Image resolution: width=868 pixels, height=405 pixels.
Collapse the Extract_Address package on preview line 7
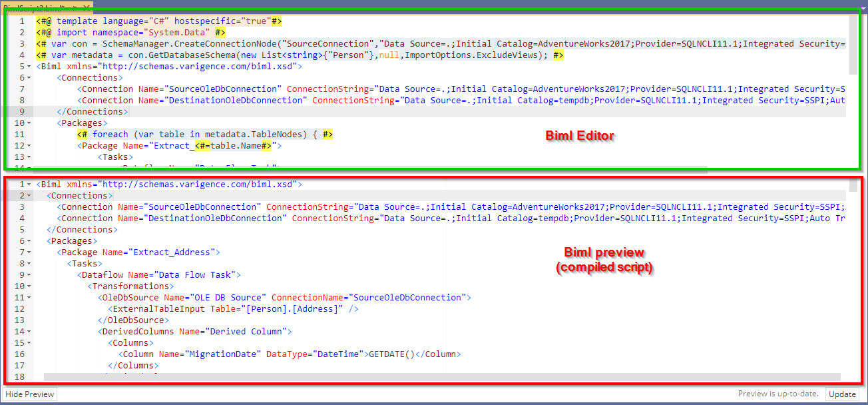pyautogui.click(x=30, y=252)
